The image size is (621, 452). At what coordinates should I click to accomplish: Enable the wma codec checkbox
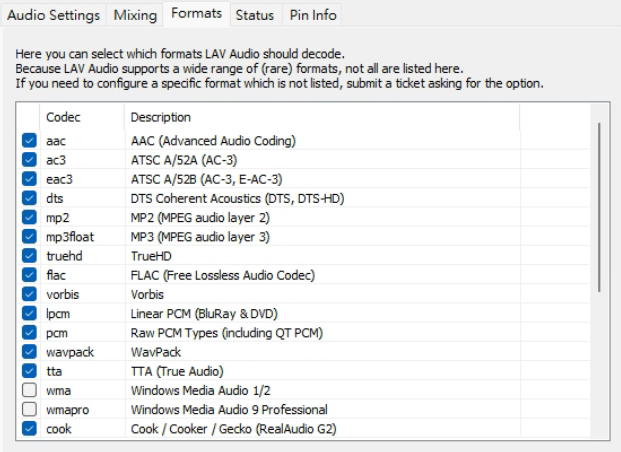29,391
